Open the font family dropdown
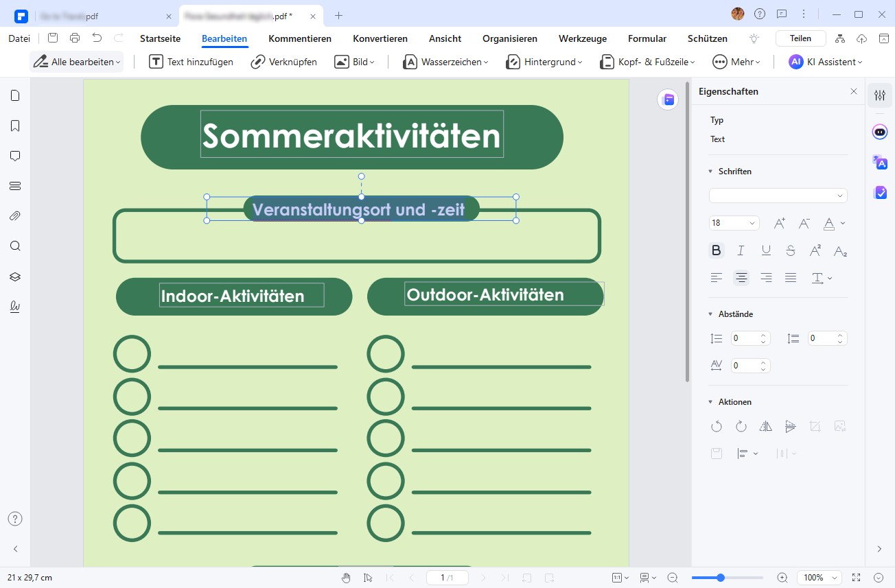895x588 pixels. pyautogui.click(x=778, y=196)
